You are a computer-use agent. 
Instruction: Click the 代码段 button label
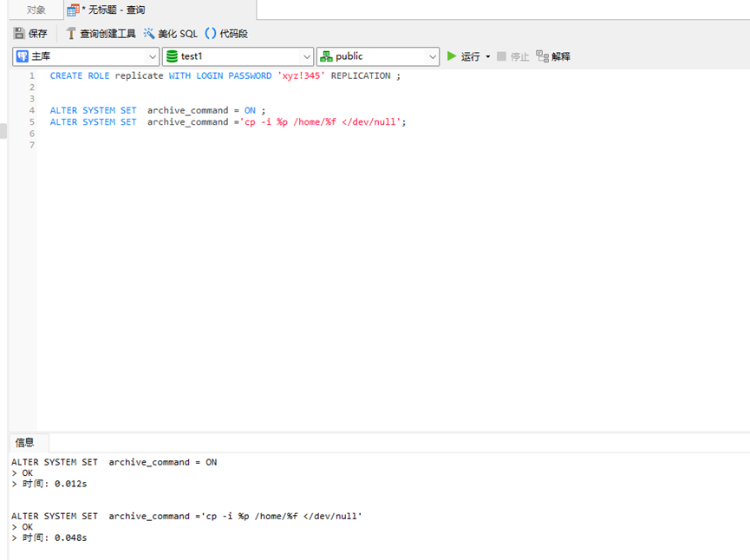(233, 33)
